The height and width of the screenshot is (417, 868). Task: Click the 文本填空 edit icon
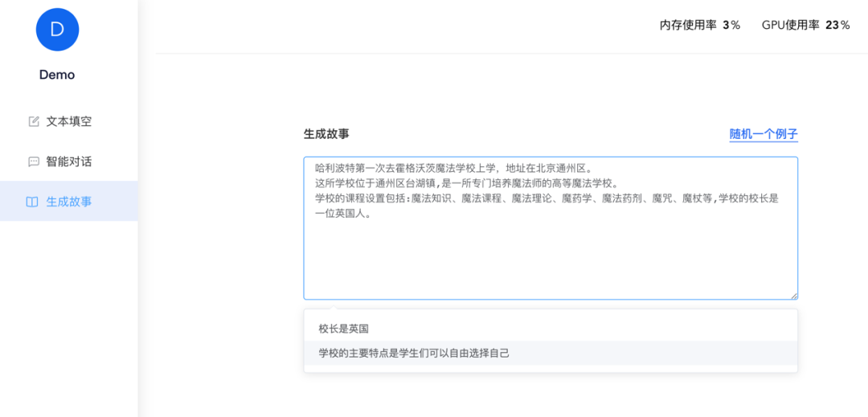34,121
